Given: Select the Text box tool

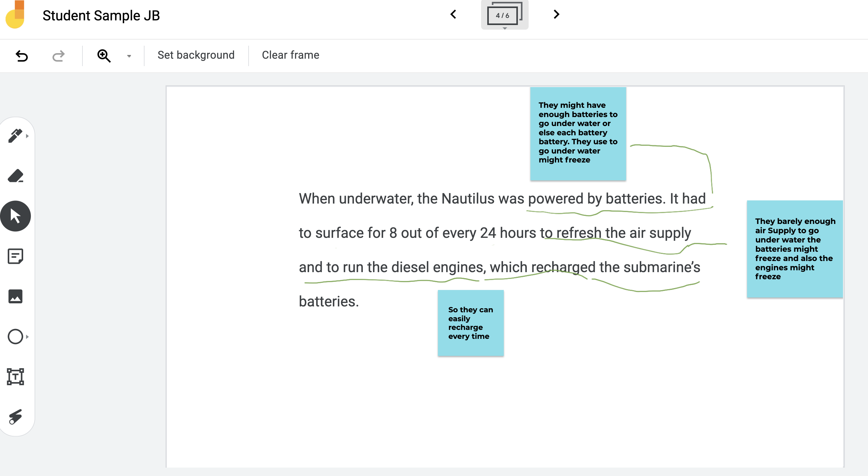Looking at the screenshot, I should 15,377.
